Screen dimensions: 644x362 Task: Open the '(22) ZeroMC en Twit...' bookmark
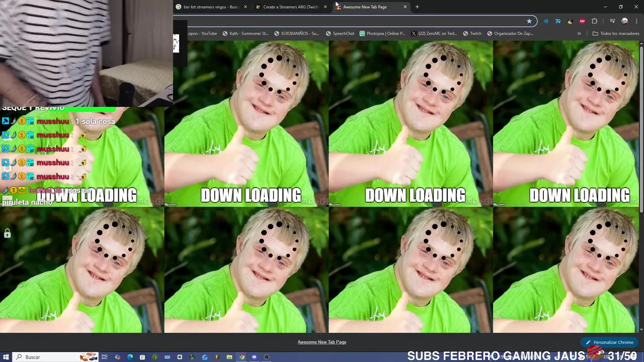point(434,34)
